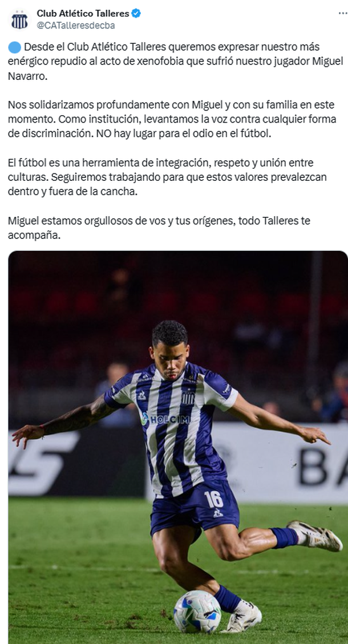Open Club Atlético Talleres profile name
Viewport: 348px width, 644px height.
tap(83, 14)
